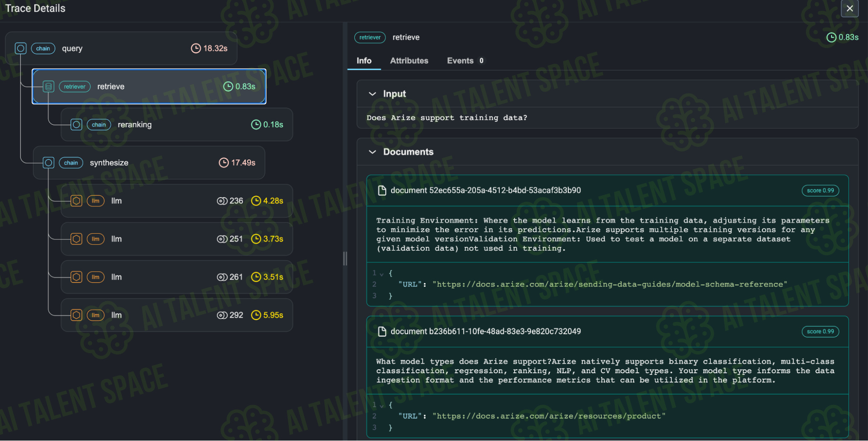868x441 pixels.
Task: Click the score 0.99 badge on document b236b611
Action: point(820,332)
